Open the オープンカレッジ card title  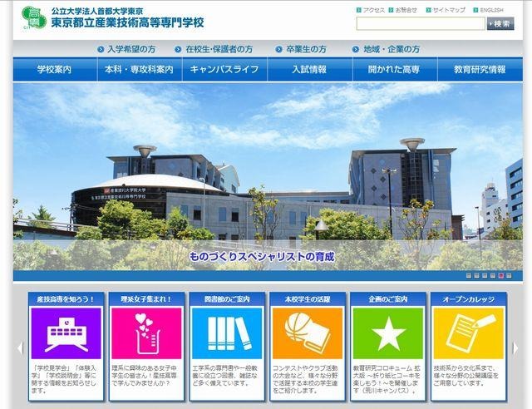point(469,299)
